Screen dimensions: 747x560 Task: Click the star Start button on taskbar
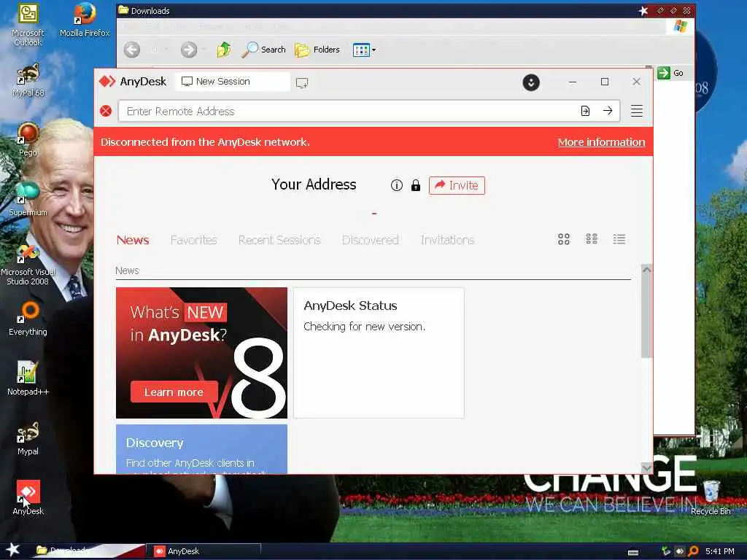(12, 551)
